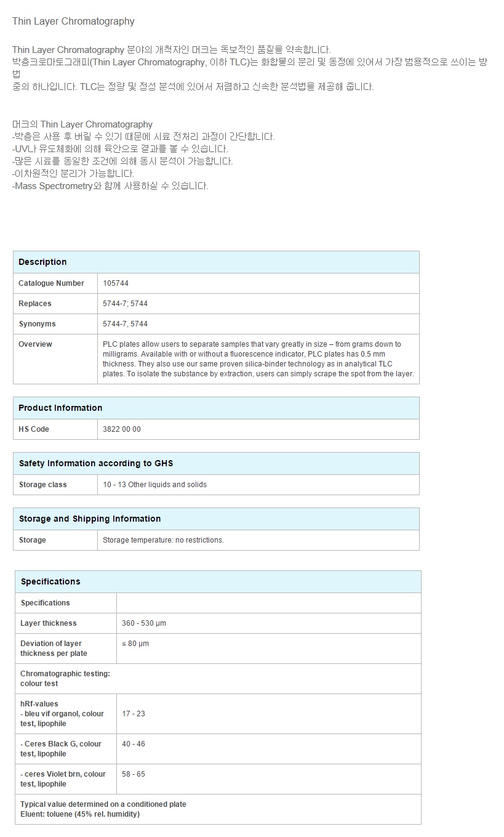
Task: Select catalogue number value 105744
Action: click(116, 283)
